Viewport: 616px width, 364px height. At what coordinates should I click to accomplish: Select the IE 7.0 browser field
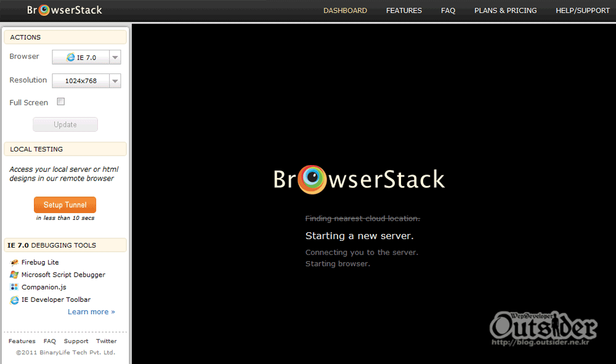[81, 57]
